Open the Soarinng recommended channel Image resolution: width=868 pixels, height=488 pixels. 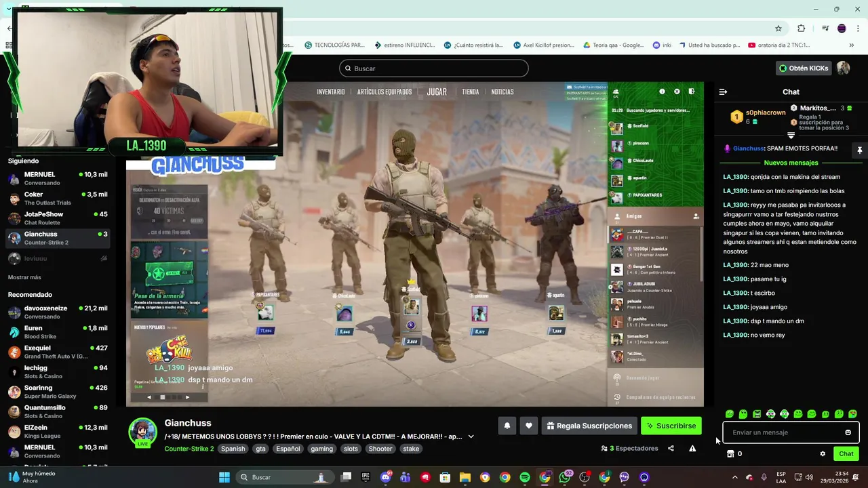click(x=58, y=392)
